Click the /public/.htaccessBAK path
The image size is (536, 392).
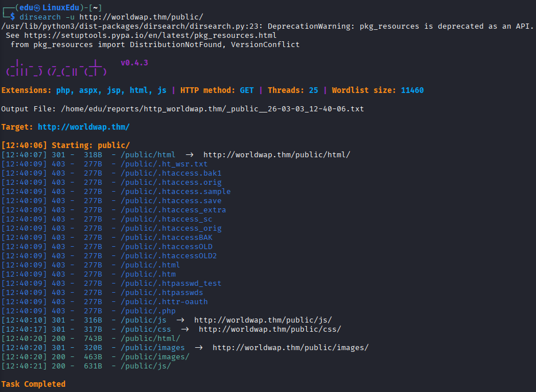coord(167,237)
